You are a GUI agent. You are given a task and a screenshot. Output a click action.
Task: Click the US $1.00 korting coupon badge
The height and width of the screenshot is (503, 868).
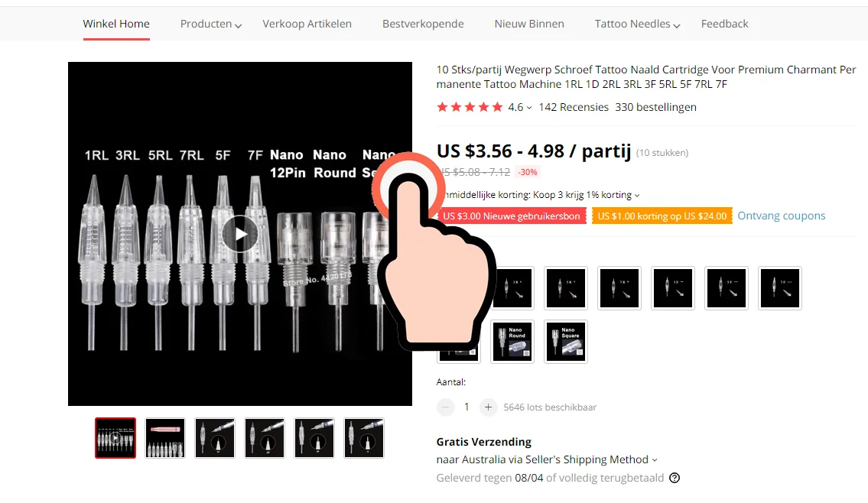coord(662,216)
